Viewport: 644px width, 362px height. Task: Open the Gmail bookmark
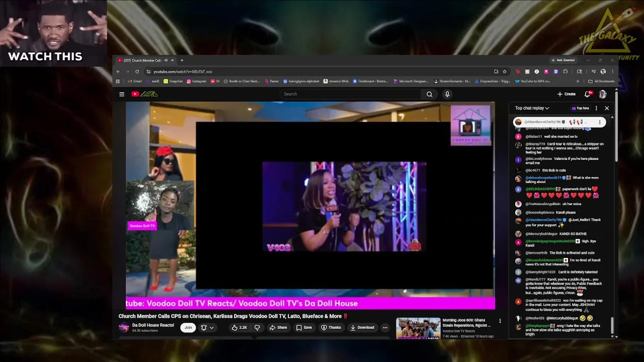pyautogui.click(x=135, y=81)
